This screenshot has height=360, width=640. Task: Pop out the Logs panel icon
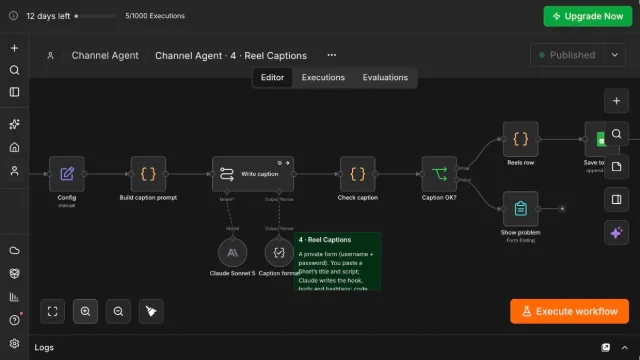click(x=606, y=347)
